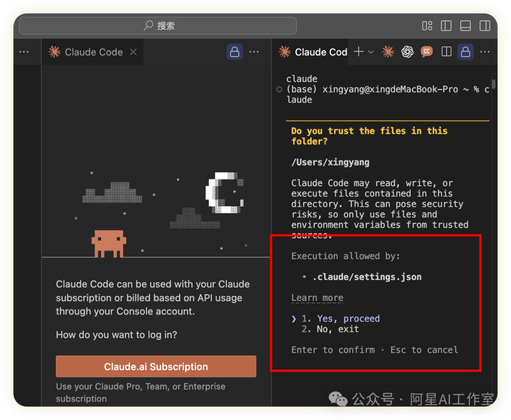Choose the 'Yes, proceed' option

[348, 319]
